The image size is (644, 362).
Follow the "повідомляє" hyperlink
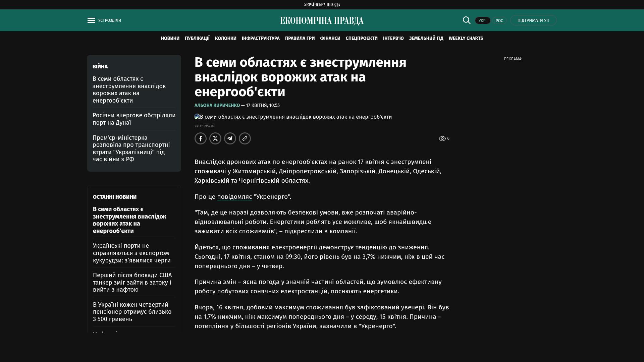point(234,197)
